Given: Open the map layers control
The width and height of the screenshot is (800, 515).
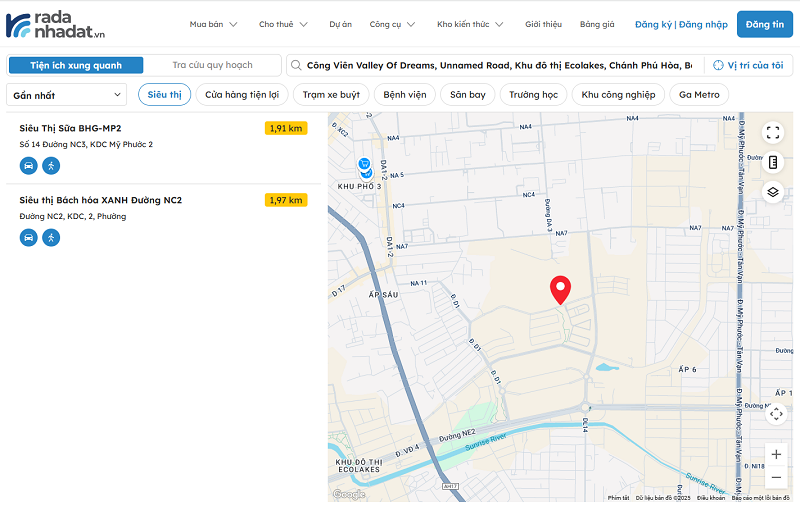Looking at the screenshot, I should click(773, 192).
